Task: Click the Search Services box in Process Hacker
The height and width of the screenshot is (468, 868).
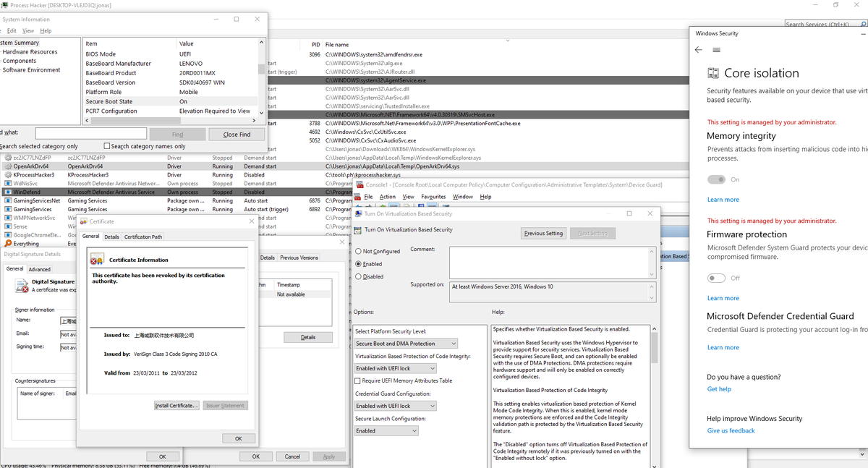Action: click(826, 25)
